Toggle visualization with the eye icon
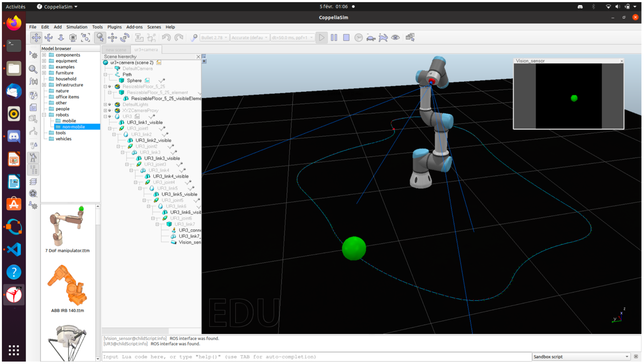Viewport: 644px width, 364px height. pos(395,38)
